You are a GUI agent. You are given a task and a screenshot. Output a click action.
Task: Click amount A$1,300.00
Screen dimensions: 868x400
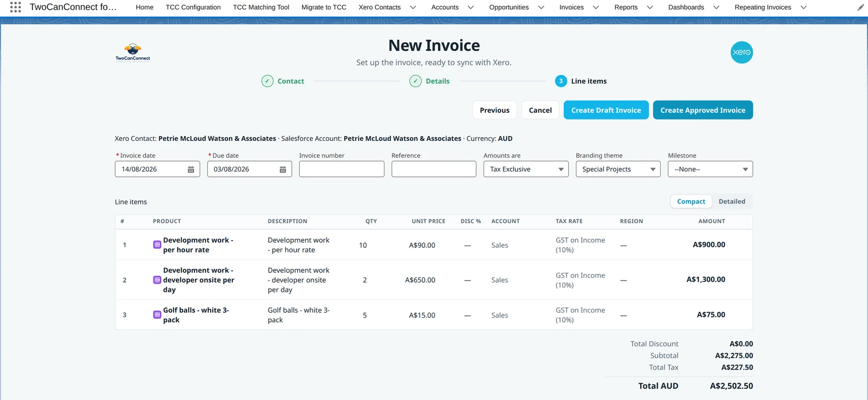click(706, 279)
